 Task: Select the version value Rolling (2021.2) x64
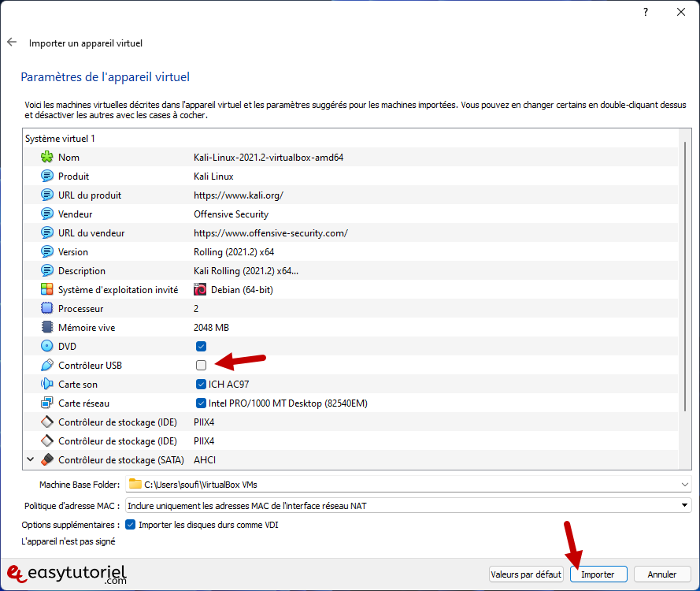point(234,252)
